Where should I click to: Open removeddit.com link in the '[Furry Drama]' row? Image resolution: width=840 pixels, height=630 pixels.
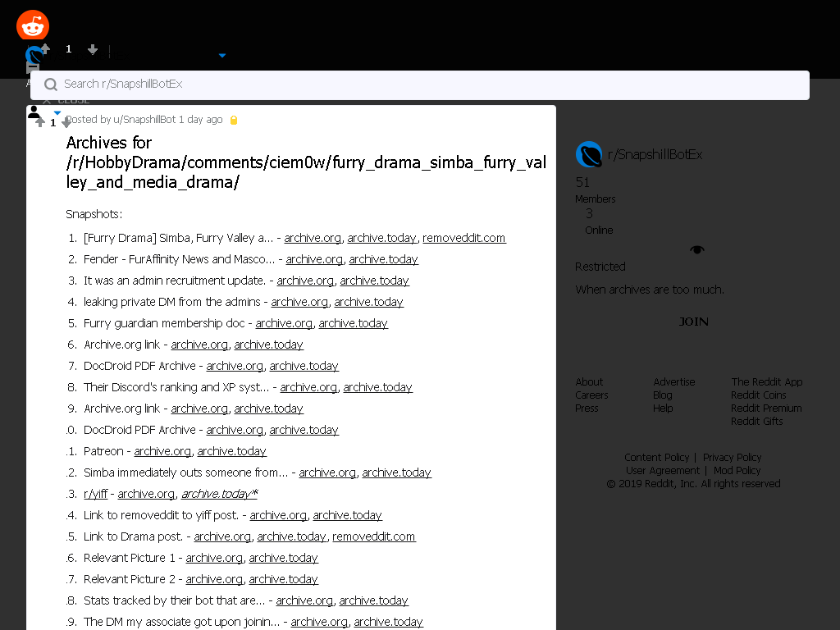(x=464, y=238)
